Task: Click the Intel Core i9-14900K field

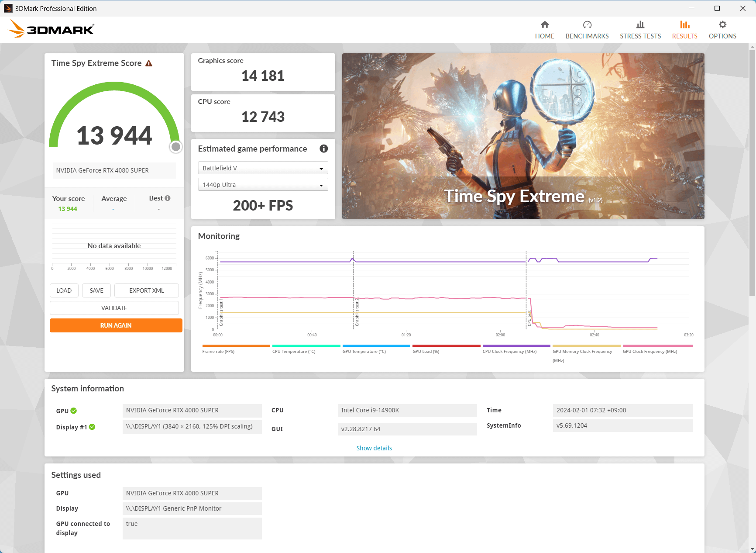Action: (407, 410)
